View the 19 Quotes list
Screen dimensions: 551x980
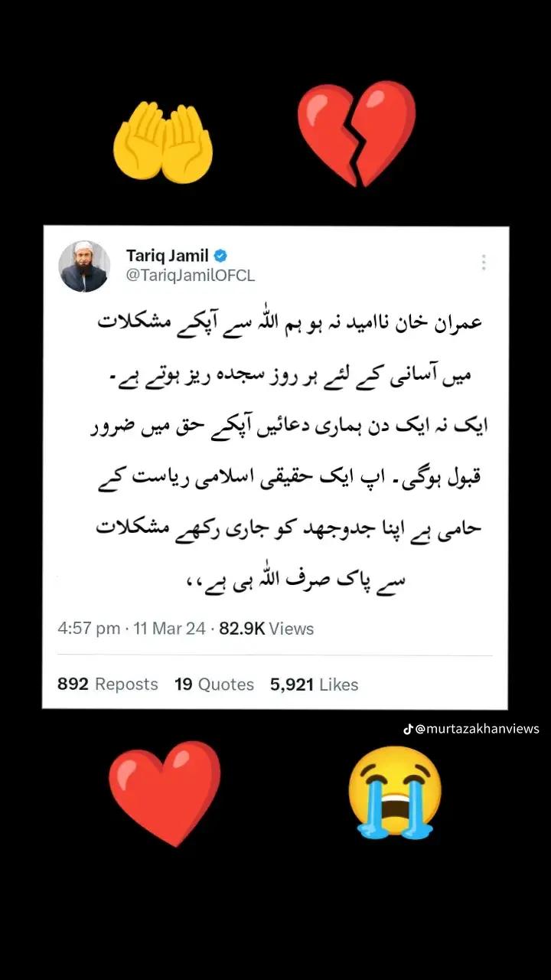click(214, 684)
